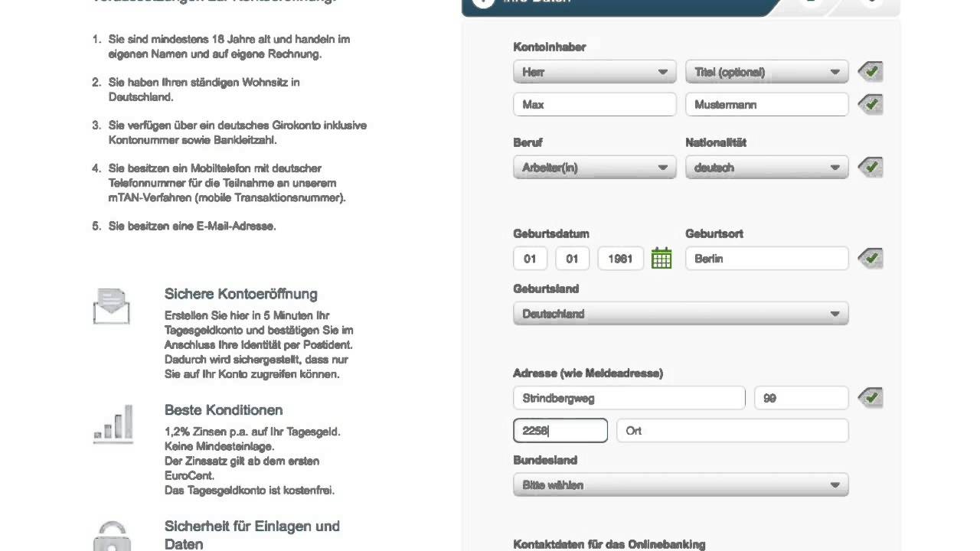Click the green checkmark beside Mustermann field
This screenshot has height=551, width=980.
tap(871, 104)
